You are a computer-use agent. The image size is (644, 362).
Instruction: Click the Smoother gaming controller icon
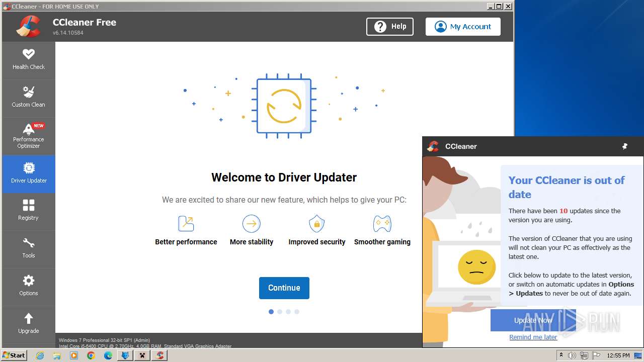pos(382,223)
